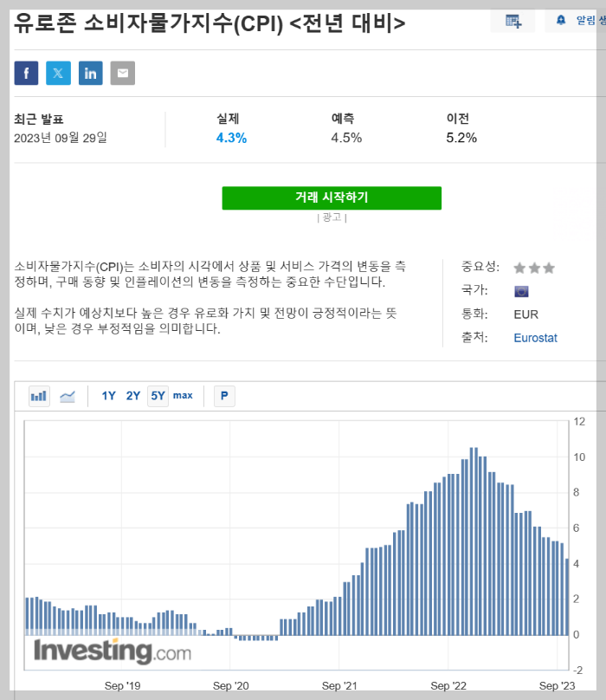Screen dimensions: 606x700
Task: Toggle the P forecast button
Action: point(224,396)
